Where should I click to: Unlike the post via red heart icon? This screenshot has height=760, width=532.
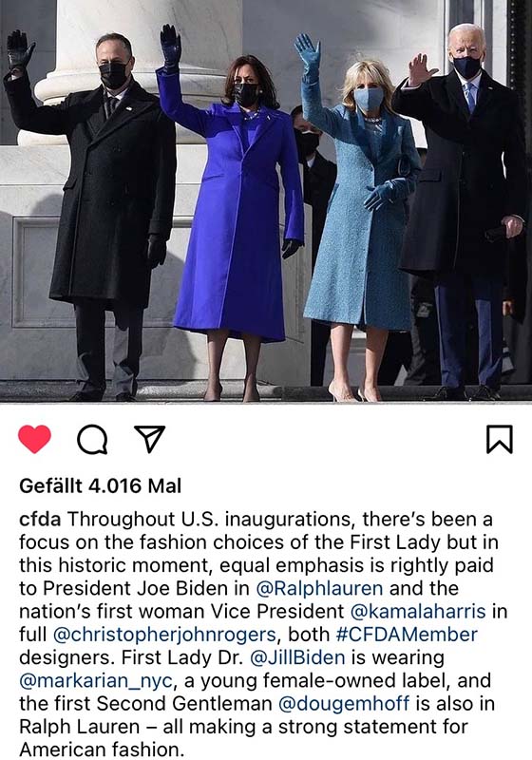(x=34, y=439)
